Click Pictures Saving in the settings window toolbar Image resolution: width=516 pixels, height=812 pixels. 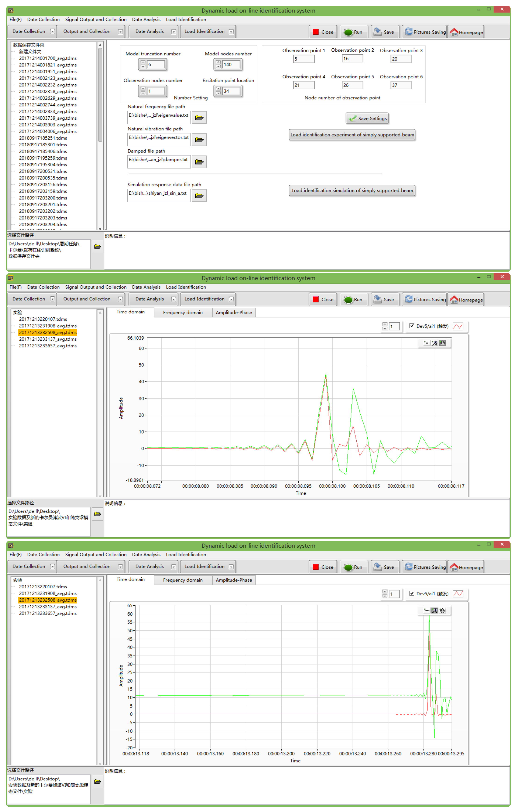click(425, 32)
